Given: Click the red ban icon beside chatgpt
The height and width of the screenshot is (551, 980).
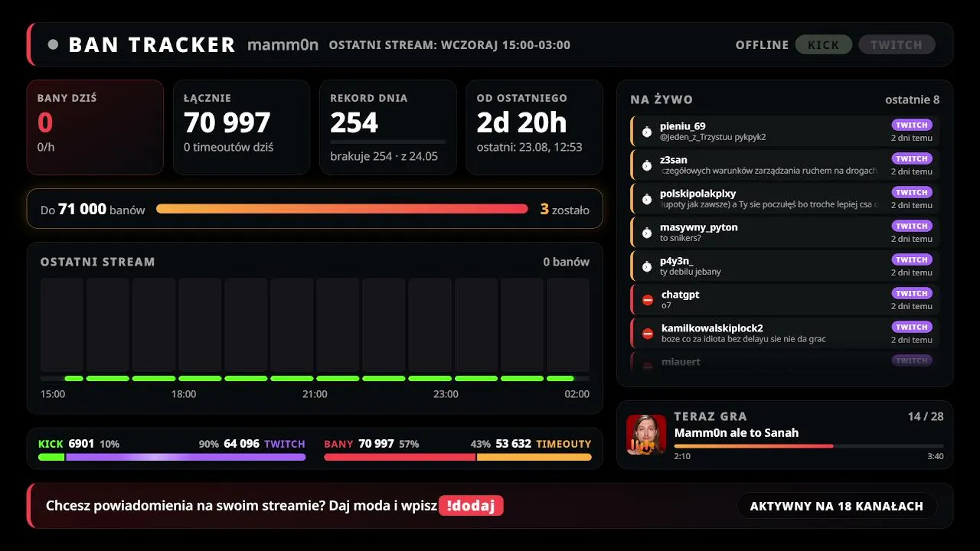Looking at the screenshot, I should (648, 300).
